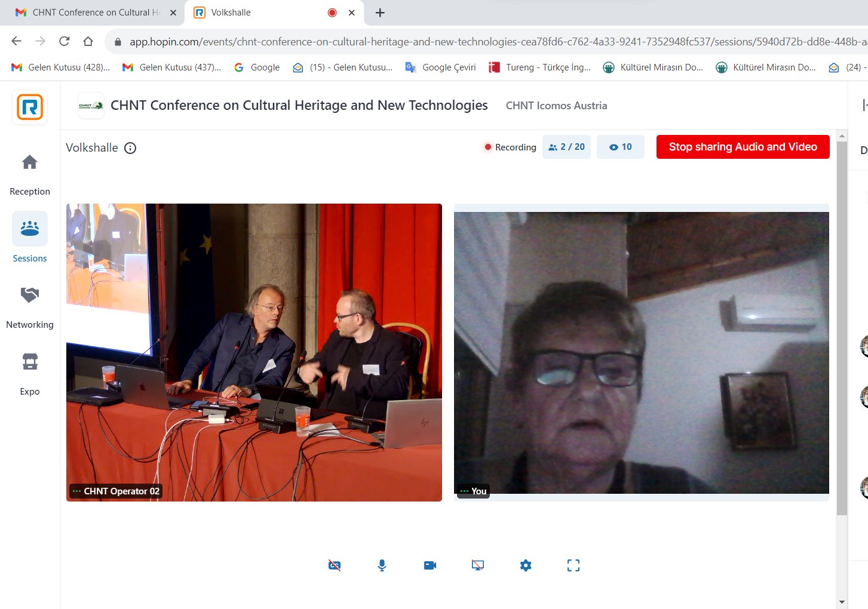Open the Google Çeviri bookmark
The image size is (868, 609).
[441, 67]
